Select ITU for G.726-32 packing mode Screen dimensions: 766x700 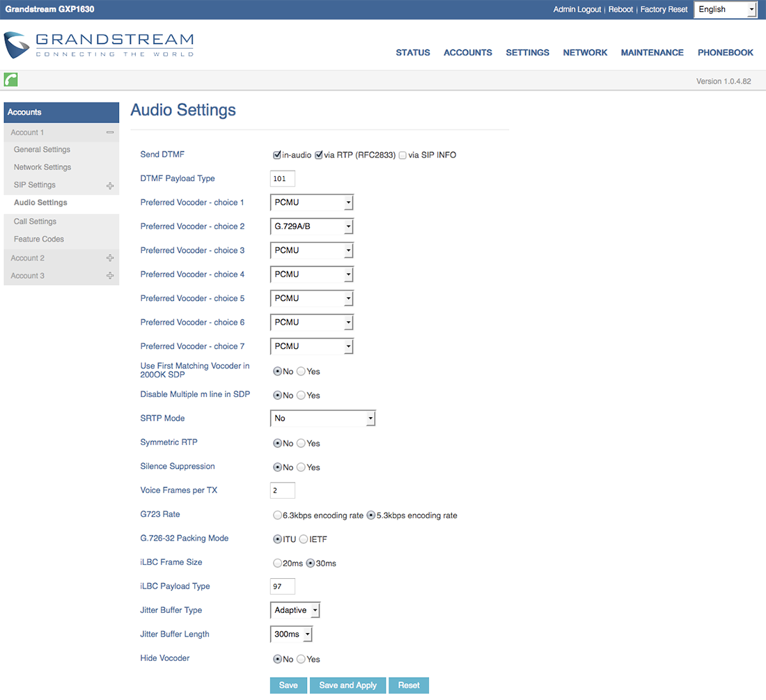click(277, 539)
